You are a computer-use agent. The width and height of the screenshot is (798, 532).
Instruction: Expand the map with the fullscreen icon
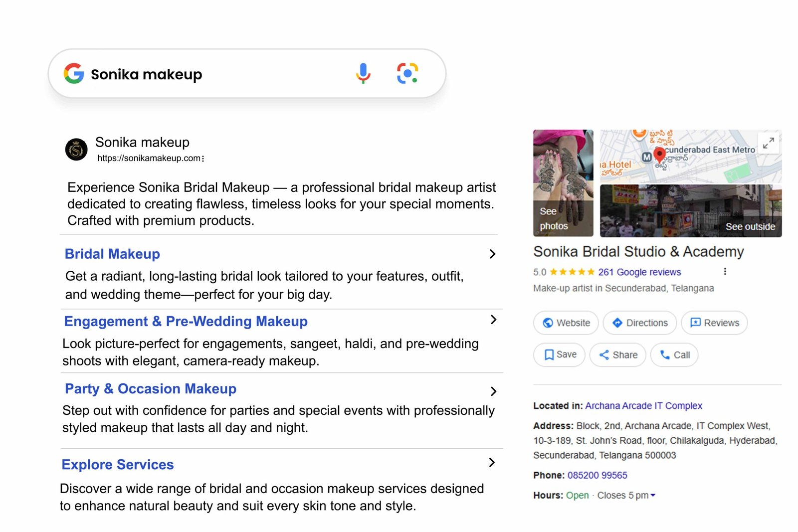tap(768, 143)
